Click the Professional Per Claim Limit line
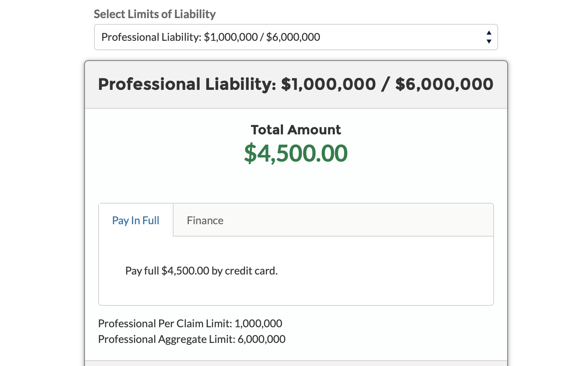This screenshot has width=588, height=366. point(190,324)
